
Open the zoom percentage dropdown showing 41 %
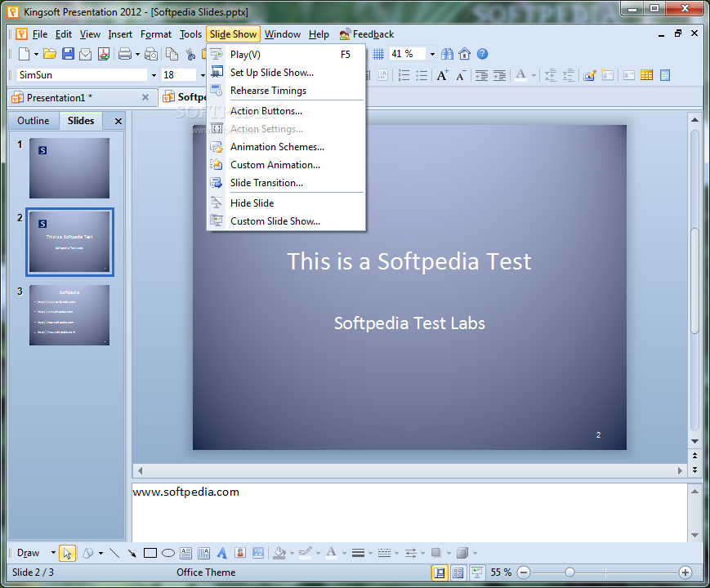(432, 55)
